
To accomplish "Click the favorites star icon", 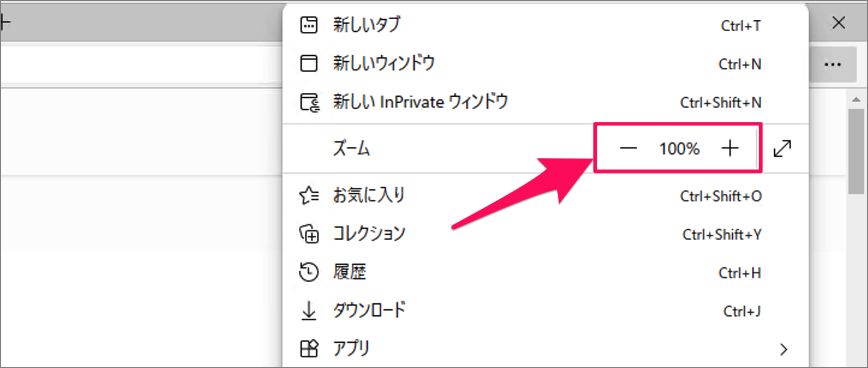I will pyautogui.click(x=309, y=196).
